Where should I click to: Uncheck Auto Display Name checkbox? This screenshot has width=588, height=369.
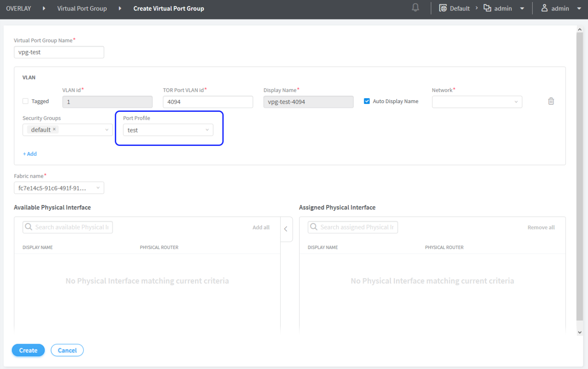pyautogui.click(x=367, y=101)
